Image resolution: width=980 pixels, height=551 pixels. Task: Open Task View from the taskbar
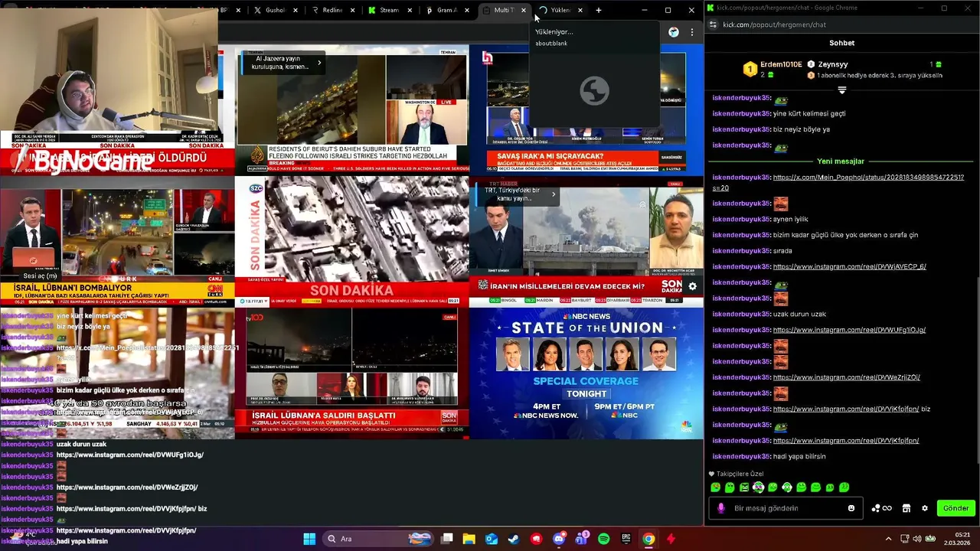point(447,539)
